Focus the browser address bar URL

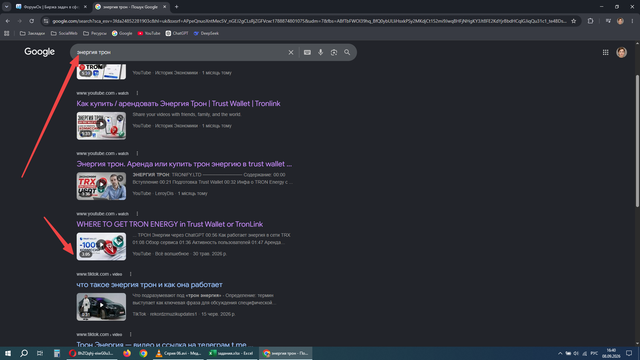309,21
